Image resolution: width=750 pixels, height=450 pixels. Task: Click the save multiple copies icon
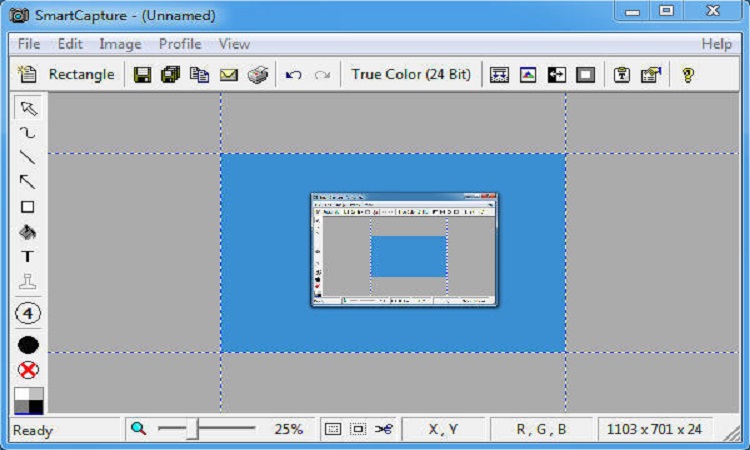(170, 75)
